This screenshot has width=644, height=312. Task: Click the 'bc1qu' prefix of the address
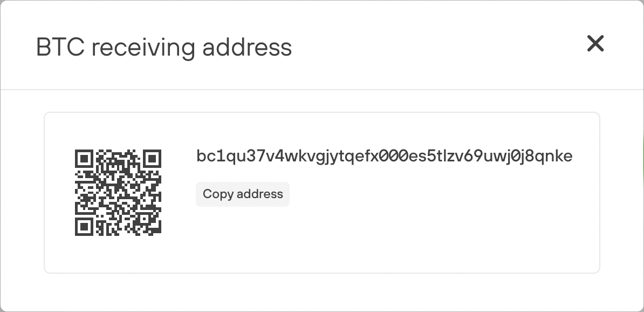pyautogui.click(x=216, y=157)
